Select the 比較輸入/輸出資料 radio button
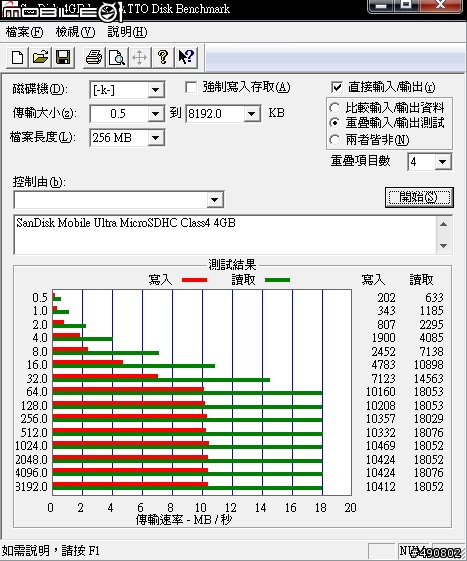467x561 pixels. tap(334, 108)
